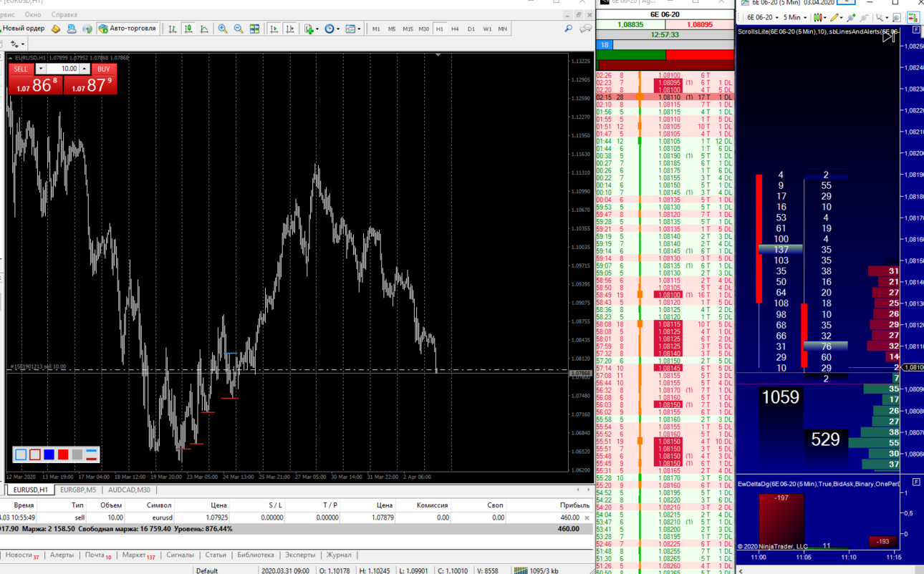Close the eurusd sell trade with X

coord(587,517)
